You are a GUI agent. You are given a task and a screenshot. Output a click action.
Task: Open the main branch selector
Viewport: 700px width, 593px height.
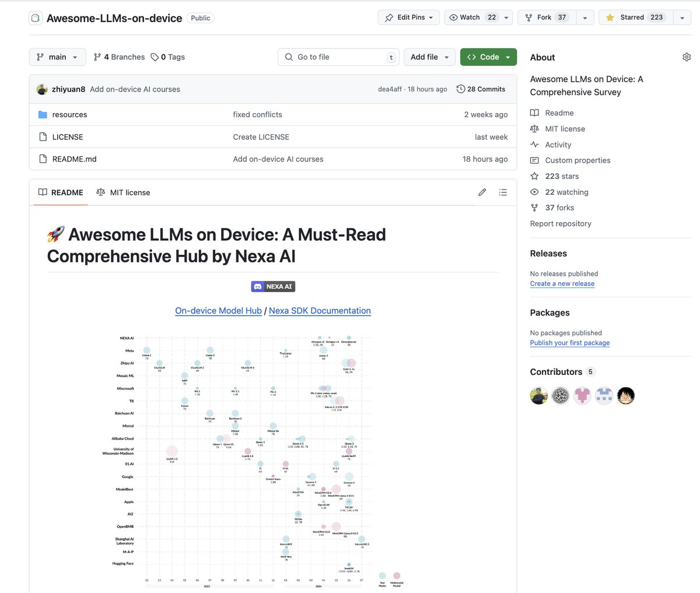pos(57,57)
